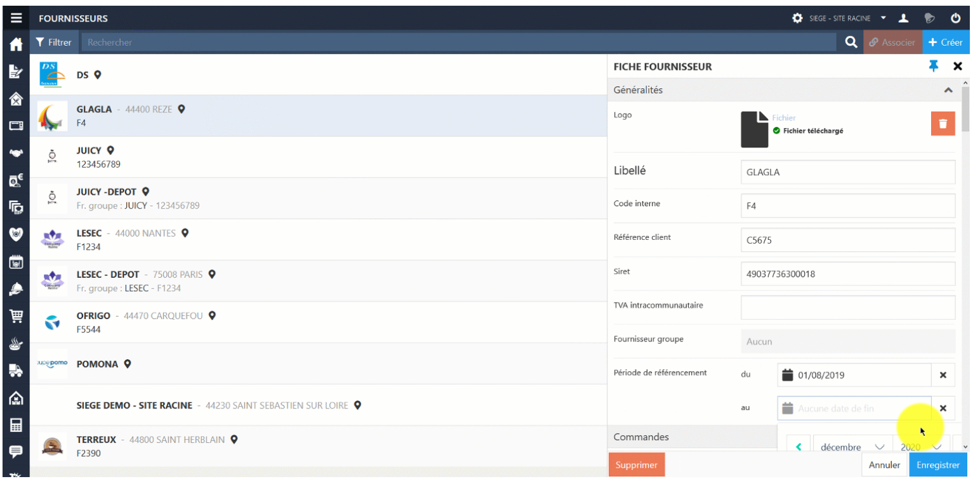Select the LESEC 44000 NANTES row
980x486 pixels.
pyautogui.click(x=319, y=240)
